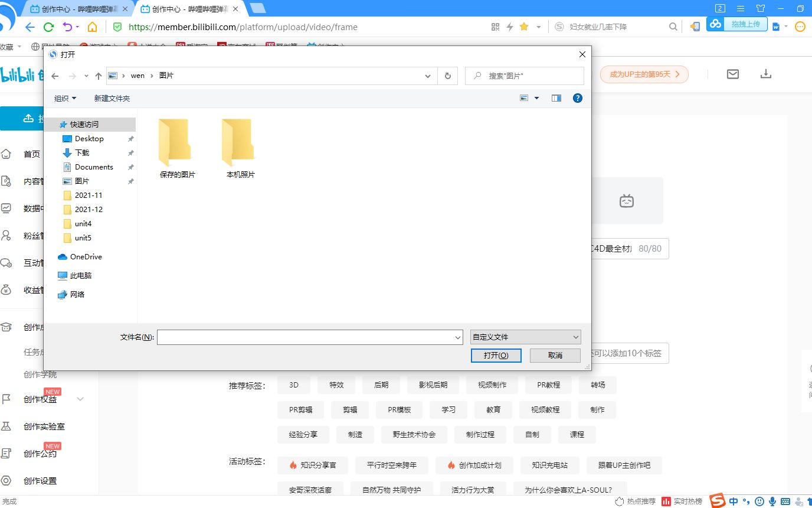Select 此电脑 in navigation pane
Image resolution: width=812 pixels, height=508 pixels.
pyautogui.click(x=81, y=275)
